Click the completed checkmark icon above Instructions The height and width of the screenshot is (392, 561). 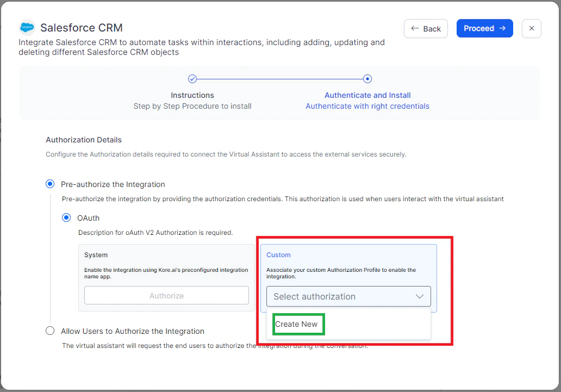tap(192, 78)
